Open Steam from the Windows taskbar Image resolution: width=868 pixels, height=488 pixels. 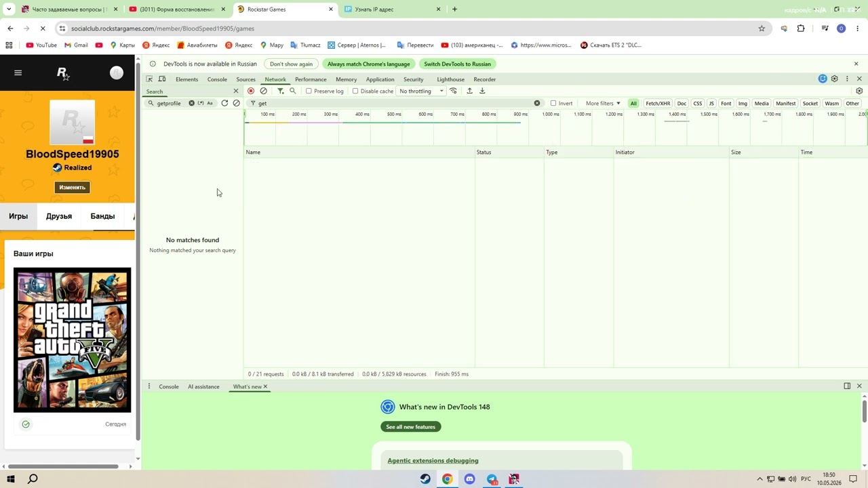(x=425, y=479)
